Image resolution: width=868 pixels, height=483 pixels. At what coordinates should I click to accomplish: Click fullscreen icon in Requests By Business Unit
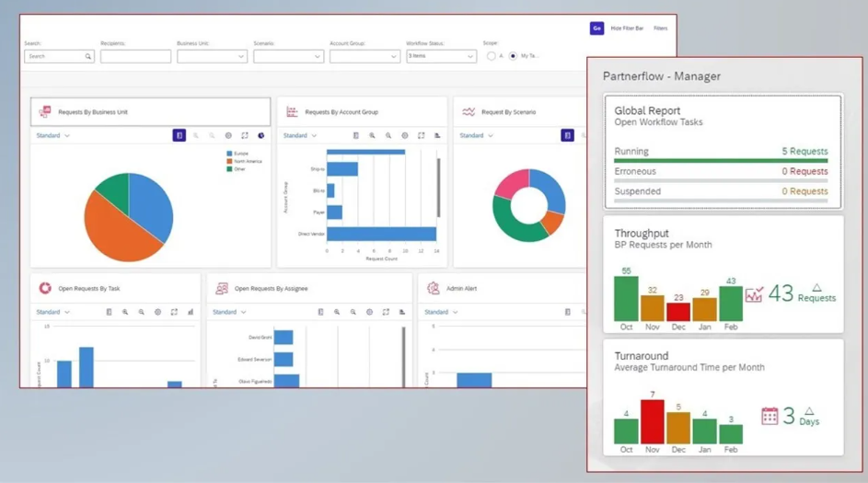245,135
